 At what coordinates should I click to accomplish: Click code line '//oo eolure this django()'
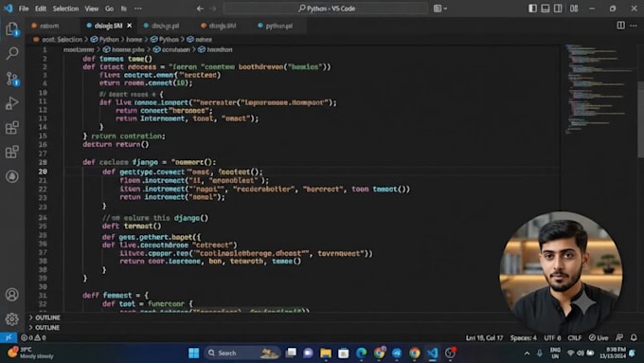(x=154, y=218)
